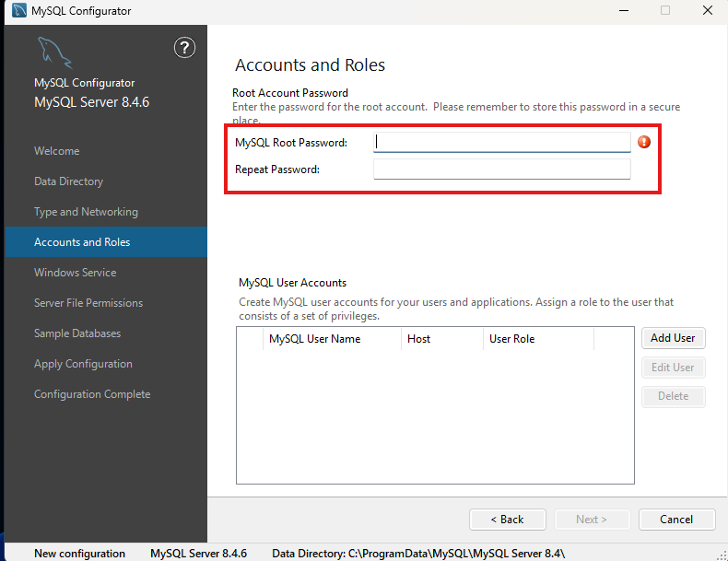Open the Sample Databases step
The width and height of the screenshot is (728, 561).
tap(77, 333)
